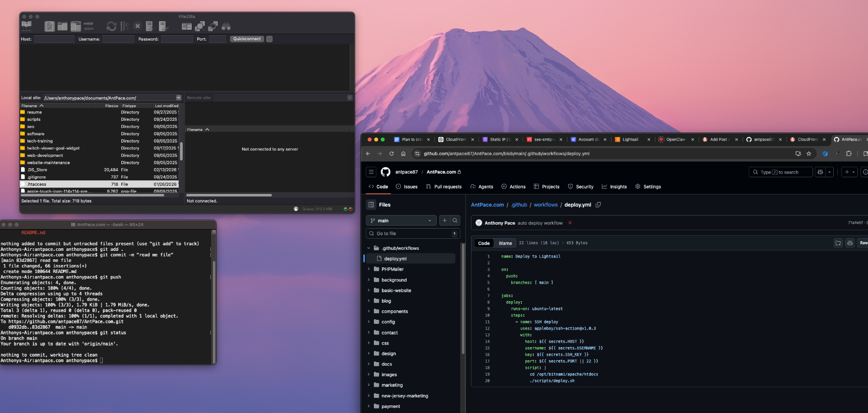
Task: Open FileZilla Local site path dropdown
Action: (x=178, y=98)
